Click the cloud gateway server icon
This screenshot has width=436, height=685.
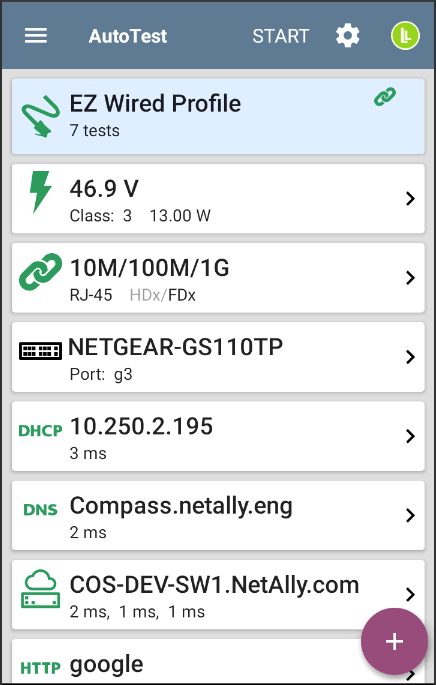(40, 588)
